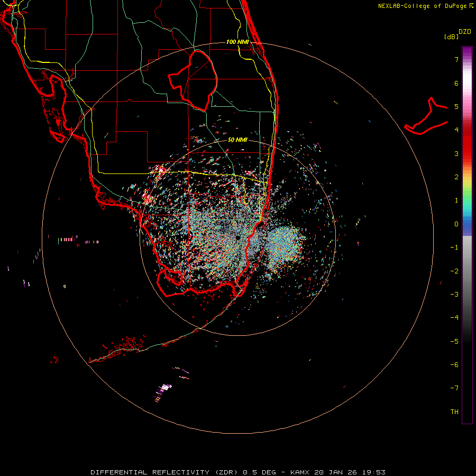
Task: Click the red band of the color bar
Action: pos(467,143)
